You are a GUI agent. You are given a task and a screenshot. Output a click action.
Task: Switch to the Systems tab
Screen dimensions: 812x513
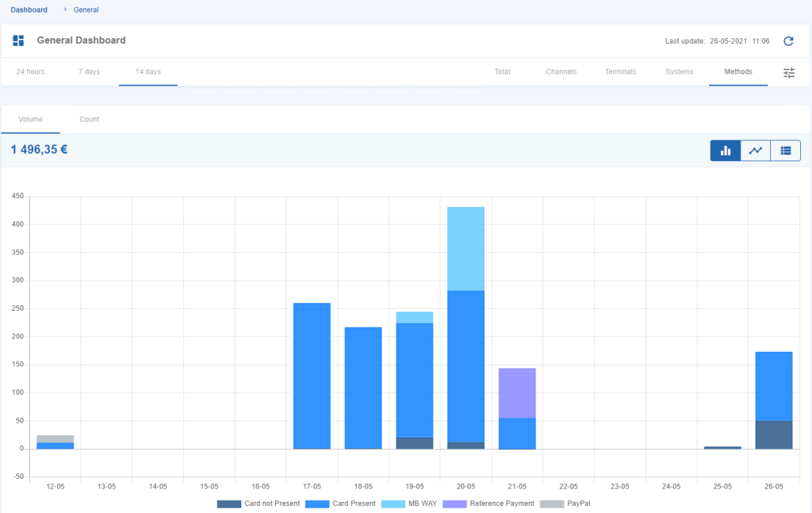coord(679,71)
